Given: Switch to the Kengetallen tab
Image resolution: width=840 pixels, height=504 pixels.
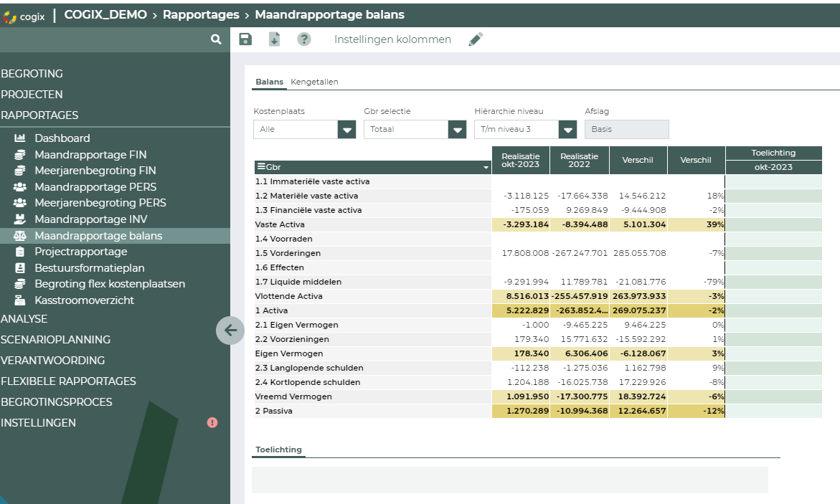Looking at the screenshot, I should 314,82.
